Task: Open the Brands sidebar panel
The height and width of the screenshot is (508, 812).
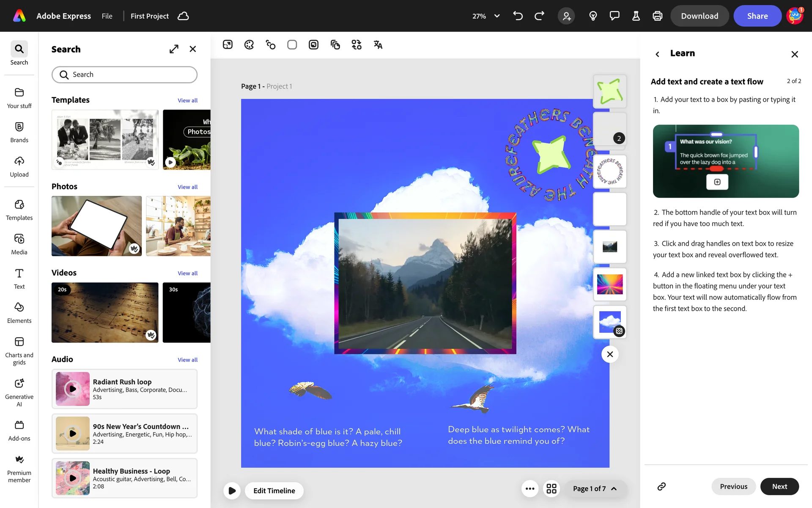Action: pos(19,132)
